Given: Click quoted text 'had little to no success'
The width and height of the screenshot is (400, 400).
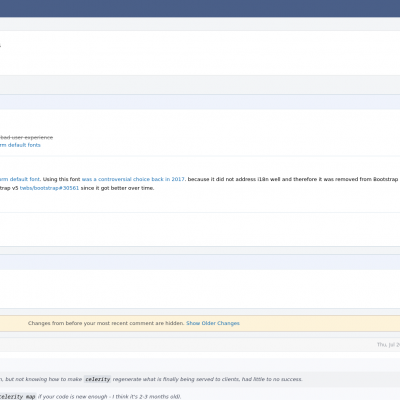Looking at the screenshot, I should [x=272, y=379].
